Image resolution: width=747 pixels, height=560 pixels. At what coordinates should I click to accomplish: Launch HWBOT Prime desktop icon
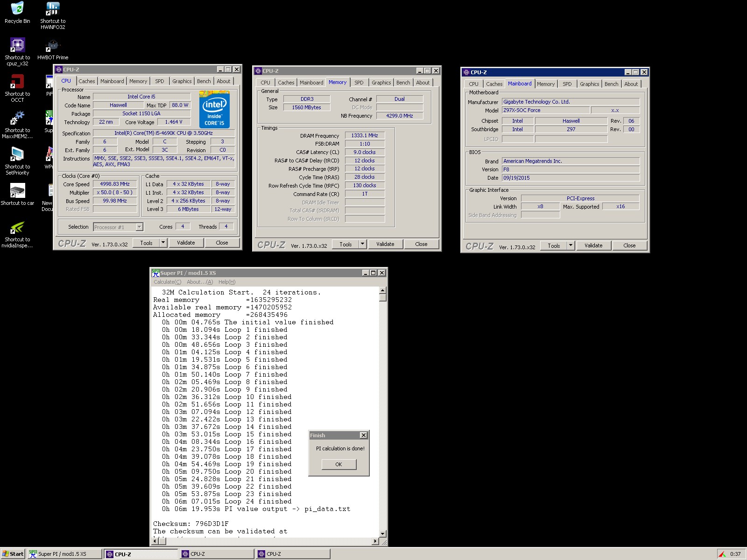53,49
